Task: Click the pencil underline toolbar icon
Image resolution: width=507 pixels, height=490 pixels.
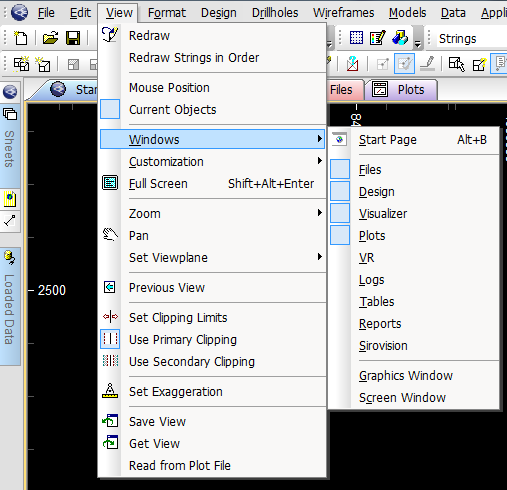Action: click(x=428, y=63)
